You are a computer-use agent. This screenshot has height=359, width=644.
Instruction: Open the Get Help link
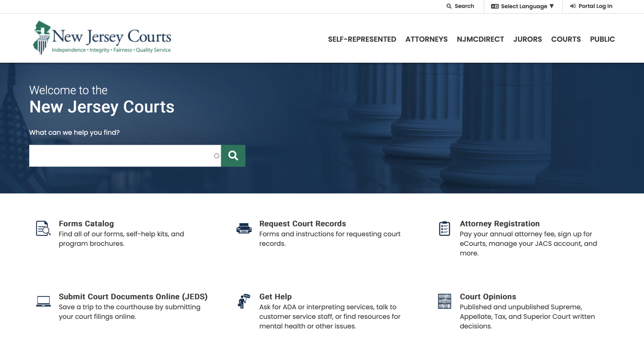(275, 297)
